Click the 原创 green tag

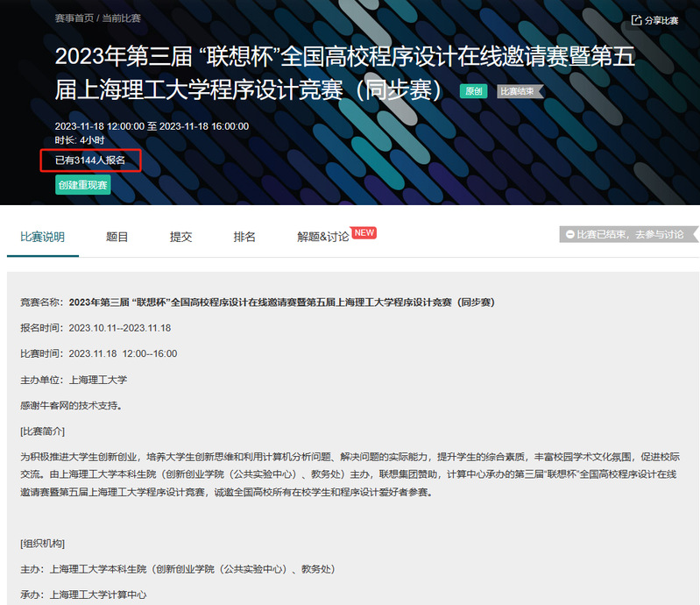[x=474, y=91]
